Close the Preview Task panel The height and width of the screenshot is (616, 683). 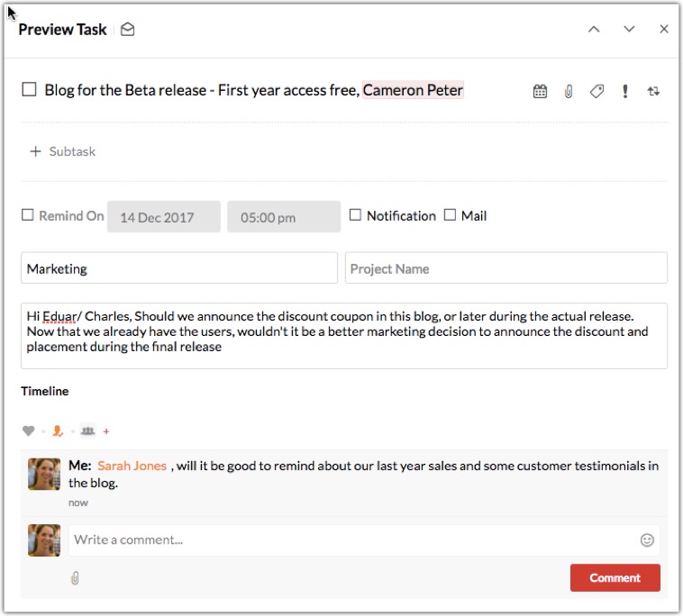click(664, 29)
